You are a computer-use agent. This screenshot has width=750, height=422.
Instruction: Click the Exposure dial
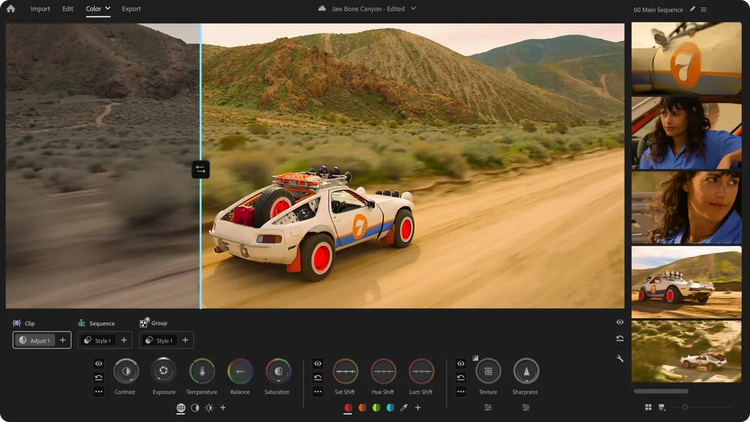[164, 371]
